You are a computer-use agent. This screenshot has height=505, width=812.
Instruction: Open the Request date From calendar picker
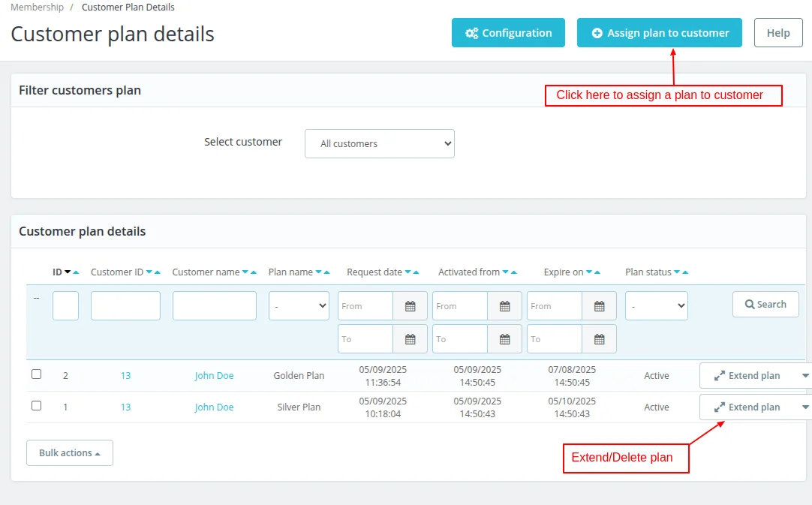coord(410,305)
